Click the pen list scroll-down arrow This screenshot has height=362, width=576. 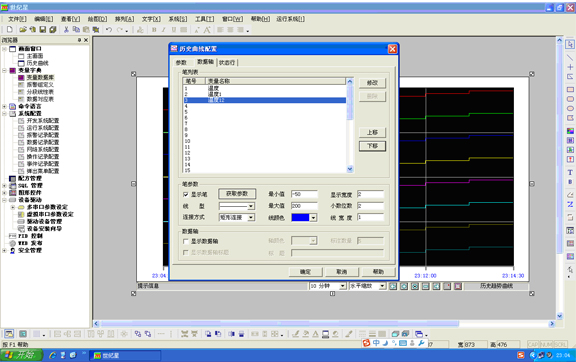coord(350,169)
